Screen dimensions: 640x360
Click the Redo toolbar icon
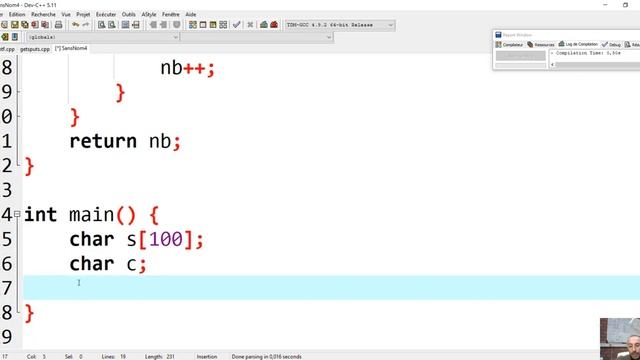click(85, 25)
